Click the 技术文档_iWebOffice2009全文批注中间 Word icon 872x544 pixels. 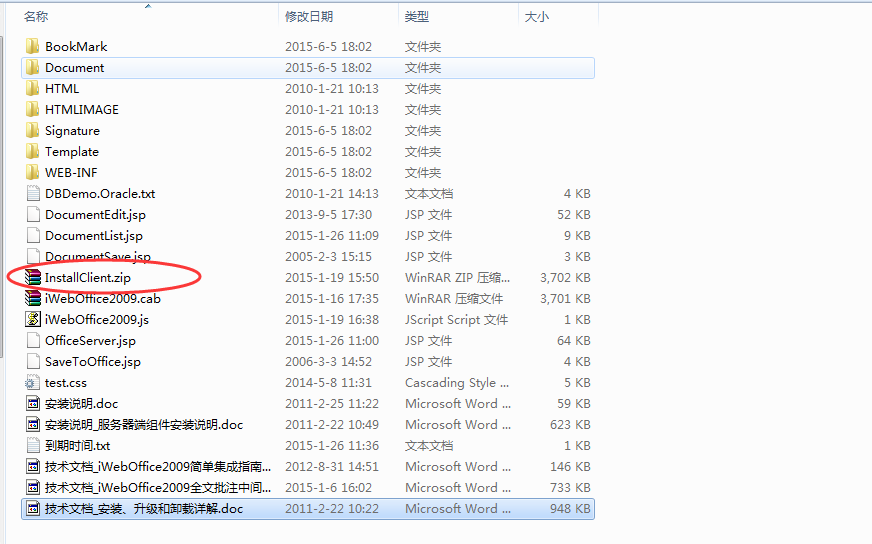pyautogui.click(x=33, y=487)
